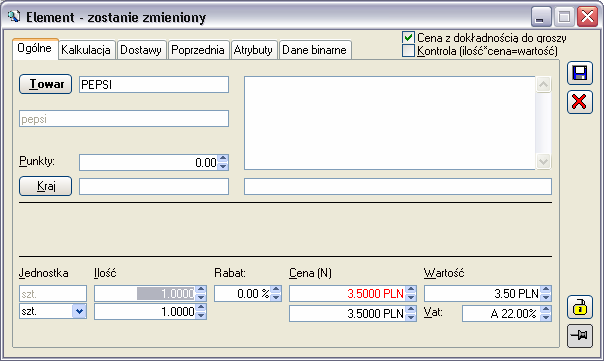Click the Wartość 3.50 PLN field
Viewport: 604px width, 361px height.
[x=482, y=294]
